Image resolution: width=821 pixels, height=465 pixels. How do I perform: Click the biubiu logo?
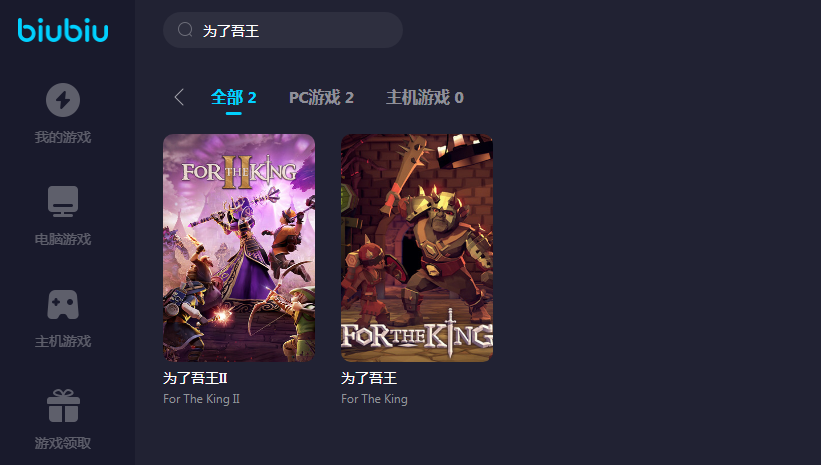(63, 30)
